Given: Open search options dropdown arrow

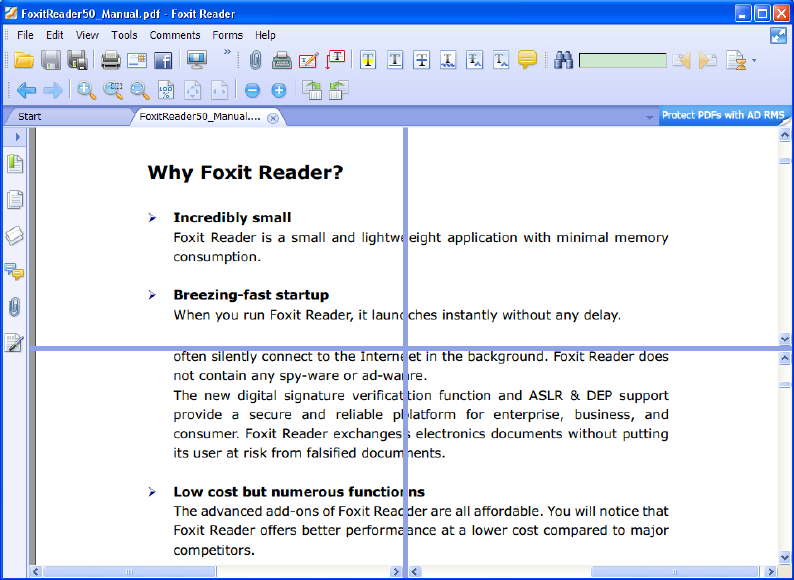Looking at the screenshot, I should click(754, 61).
